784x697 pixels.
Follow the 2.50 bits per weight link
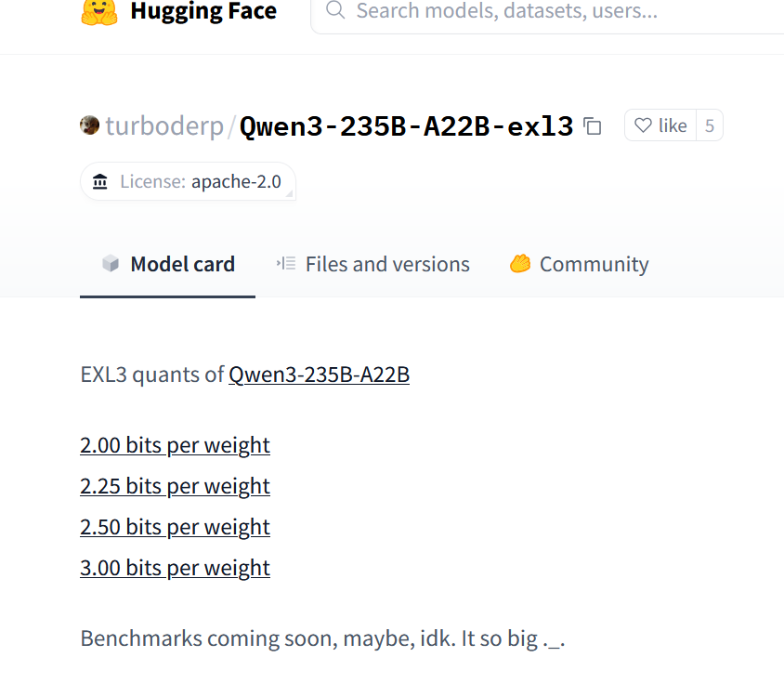coord(175,527)
